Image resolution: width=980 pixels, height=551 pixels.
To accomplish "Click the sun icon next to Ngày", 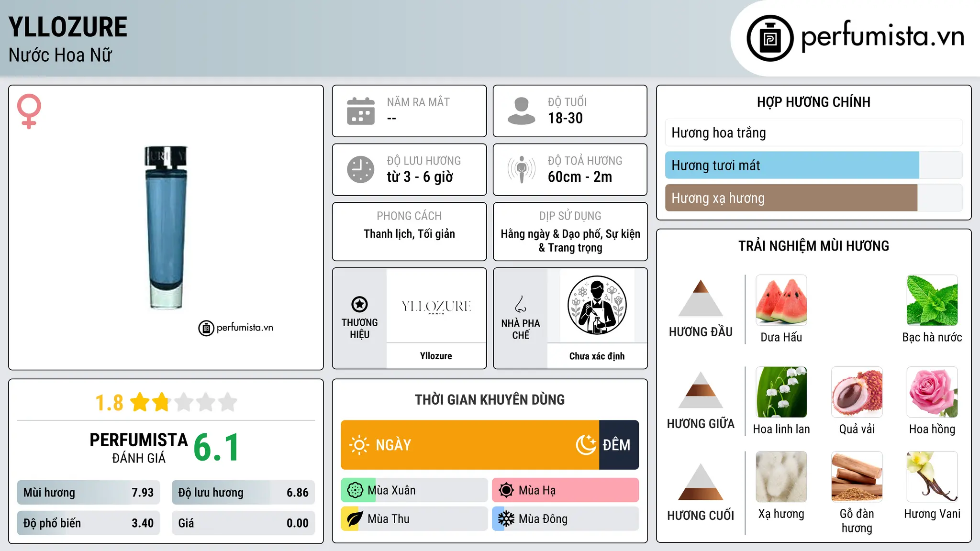I will pyautogui.click(x=359, y=445).
